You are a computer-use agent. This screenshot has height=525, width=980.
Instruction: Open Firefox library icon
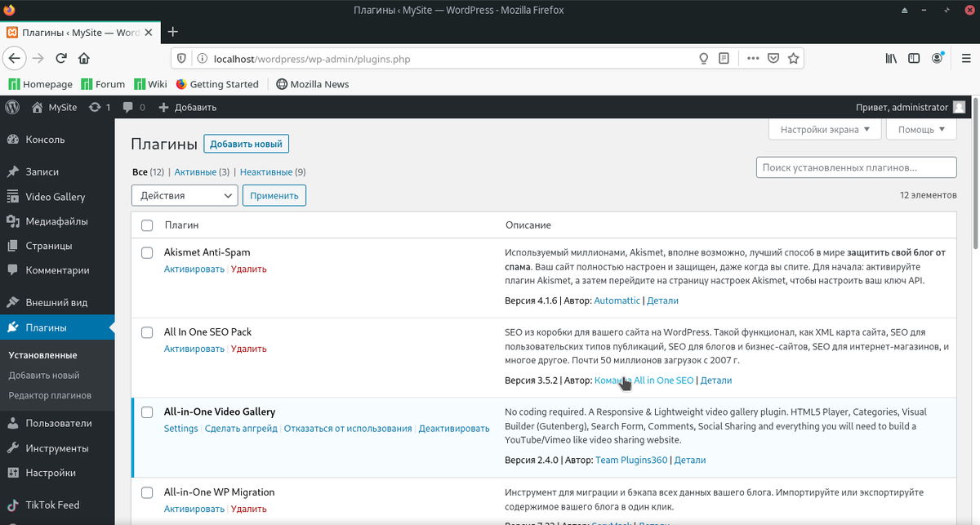click(x=891, y=59)
